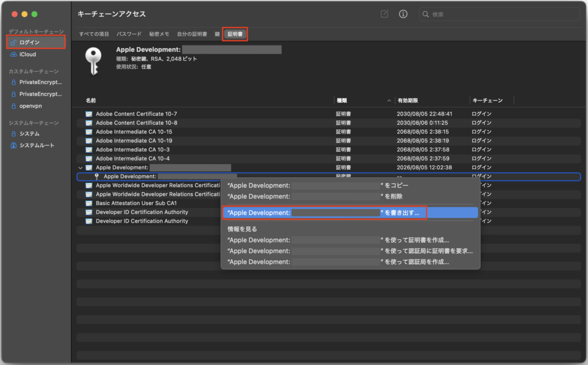Select 情報を見る in context menu
Image resolution: width=588 pixels, height=365 pixels.
(242, 229)
